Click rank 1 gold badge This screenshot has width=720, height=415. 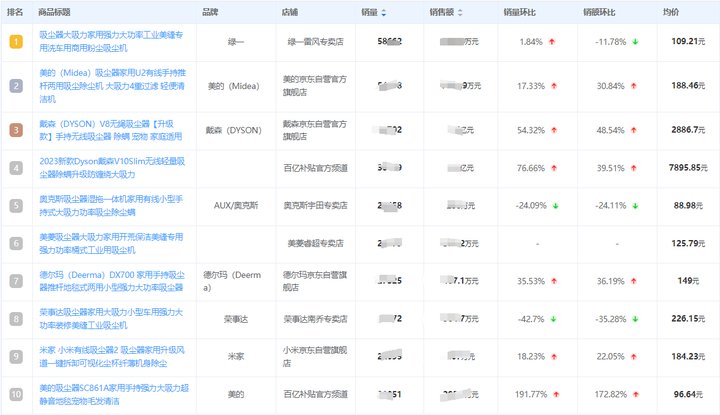coord(16,42)
